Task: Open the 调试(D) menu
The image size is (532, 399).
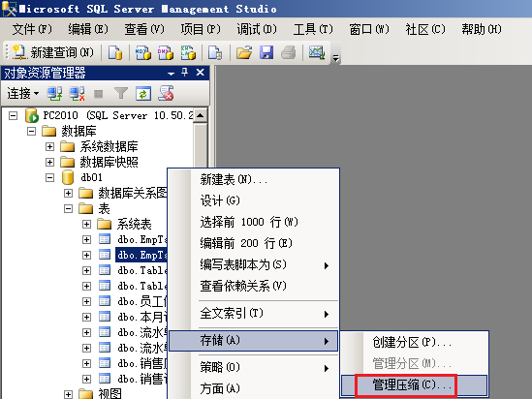Action: [257, 29]
